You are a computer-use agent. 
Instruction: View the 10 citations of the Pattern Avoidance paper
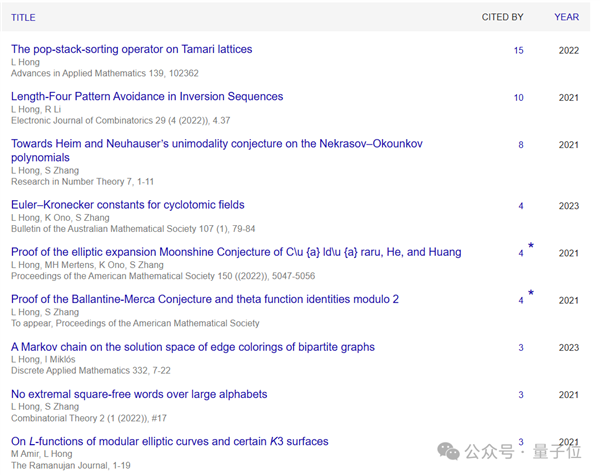coord(518,98)
